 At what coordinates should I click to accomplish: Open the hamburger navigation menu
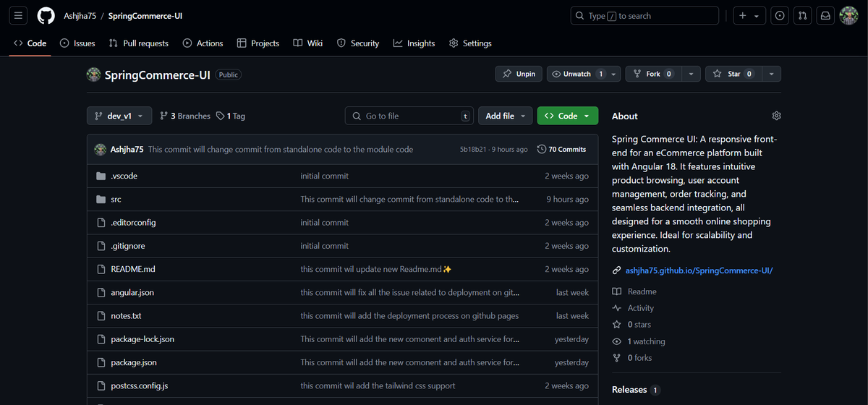click(19, 16)
